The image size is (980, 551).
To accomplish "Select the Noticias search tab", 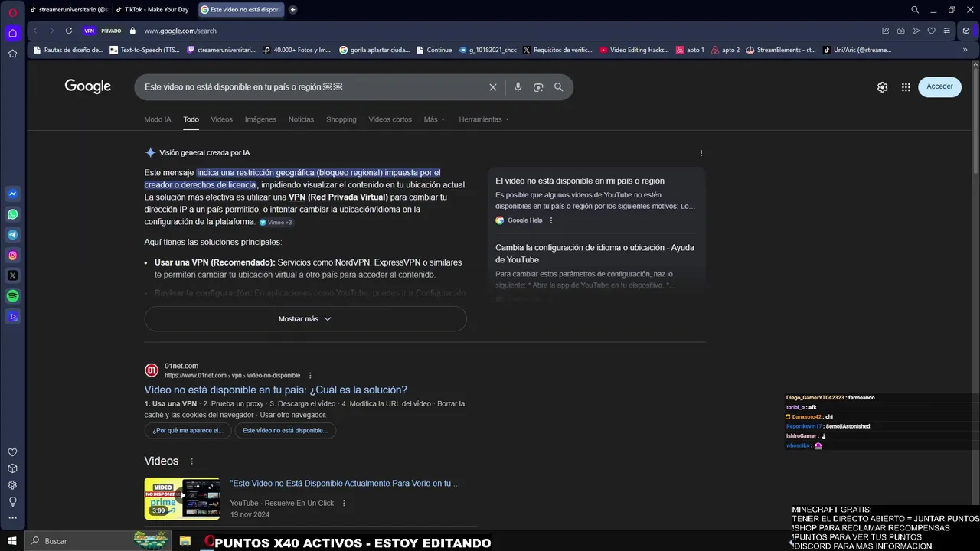I will (x=301, y=119).
